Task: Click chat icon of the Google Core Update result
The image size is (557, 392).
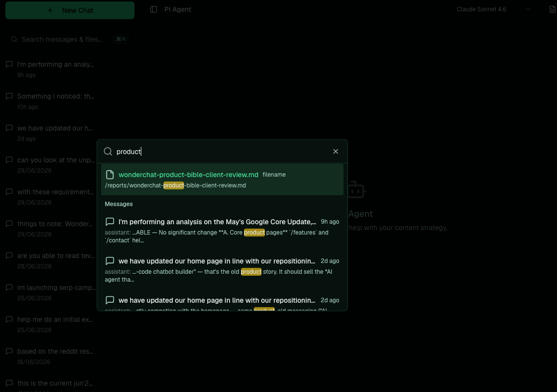Action: pyautogui.click(x=110, y=222)
